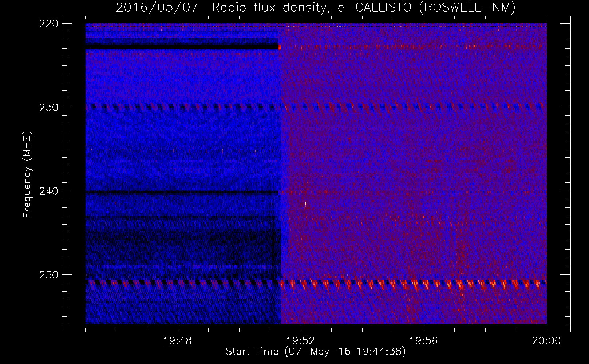Image resolution: width=589 pixels, height=364 pixels.
Task: Click the 220 frequency tick label
Action: pos(48,24)
